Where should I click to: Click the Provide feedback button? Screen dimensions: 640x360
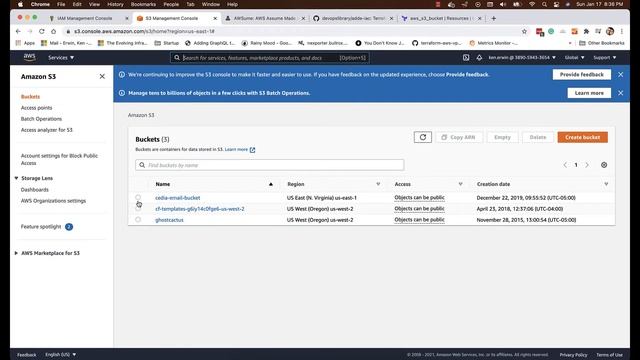tap(582, 75)
